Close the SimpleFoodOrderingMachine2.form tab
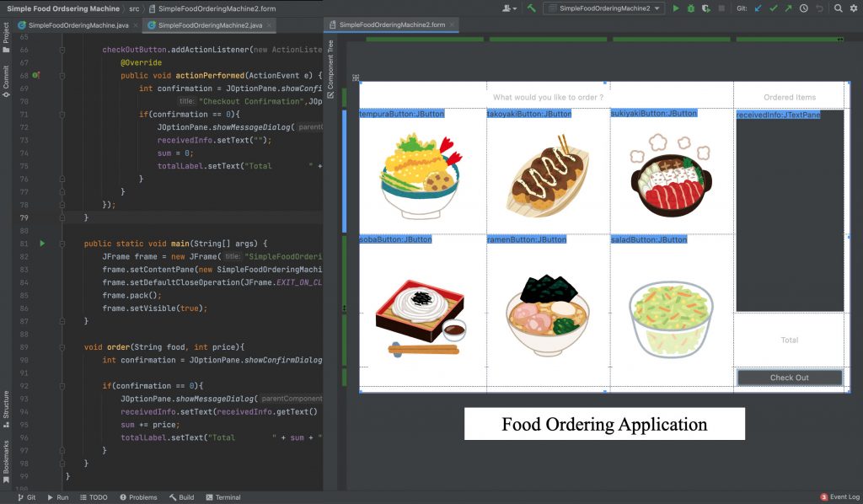This screenshot has width=863, height=504. pyautogui.click(x=452, y=24)
